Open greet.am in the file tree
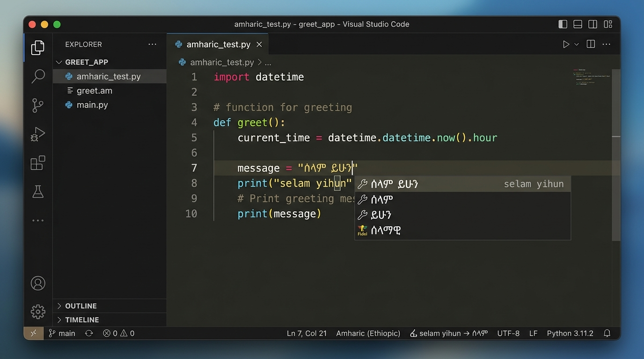 click(x=110, y=91)
